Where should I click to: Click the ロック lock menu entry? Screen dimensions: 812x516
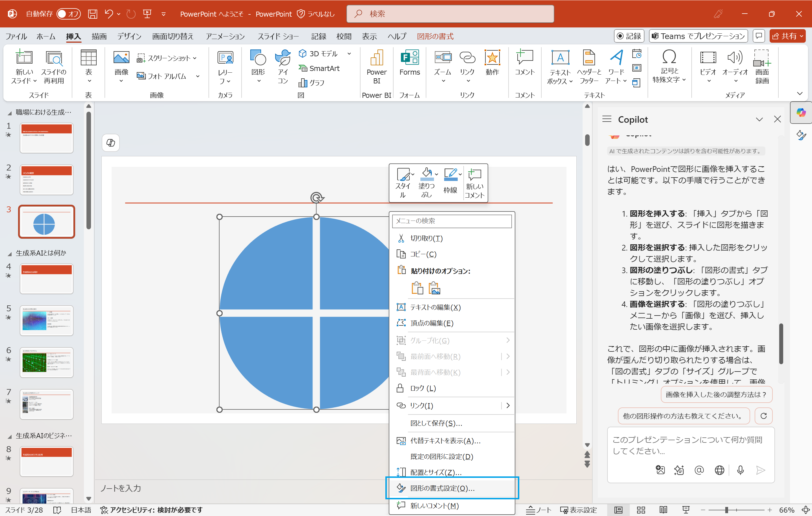pyautogui.click(x=451, y=388)
